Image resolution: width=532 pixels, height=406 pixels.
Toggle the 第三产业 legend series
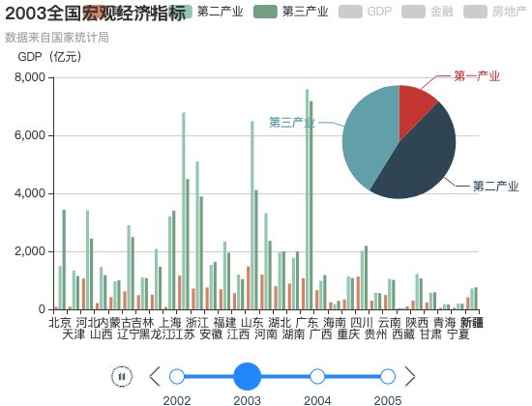click(x=291, y=12)
